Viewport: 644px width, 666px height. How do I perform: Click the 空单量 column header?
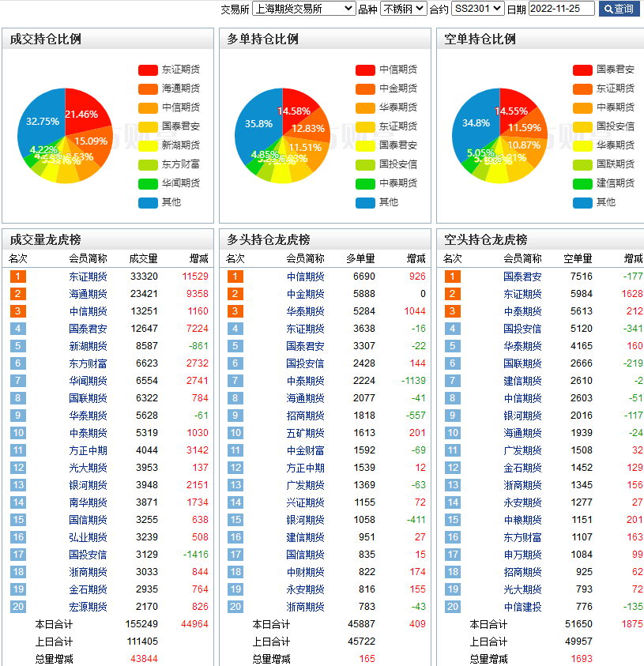[578, 258]
